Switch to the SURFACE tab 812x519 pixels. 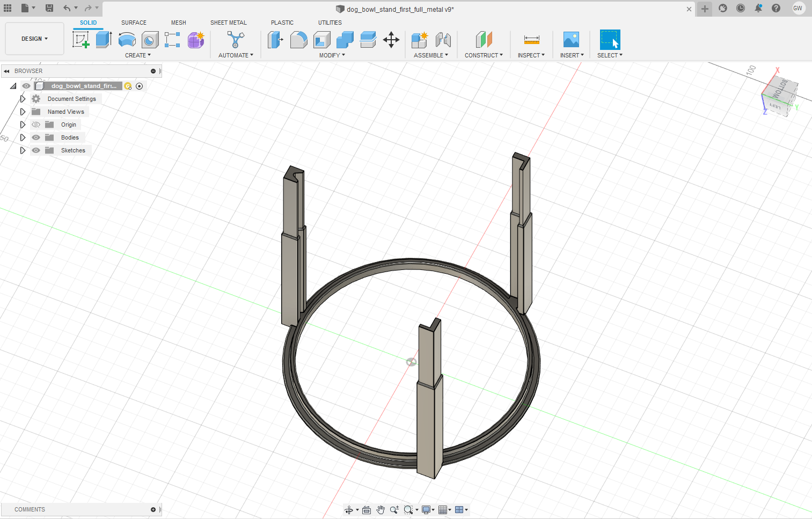(x=134, y=23)
